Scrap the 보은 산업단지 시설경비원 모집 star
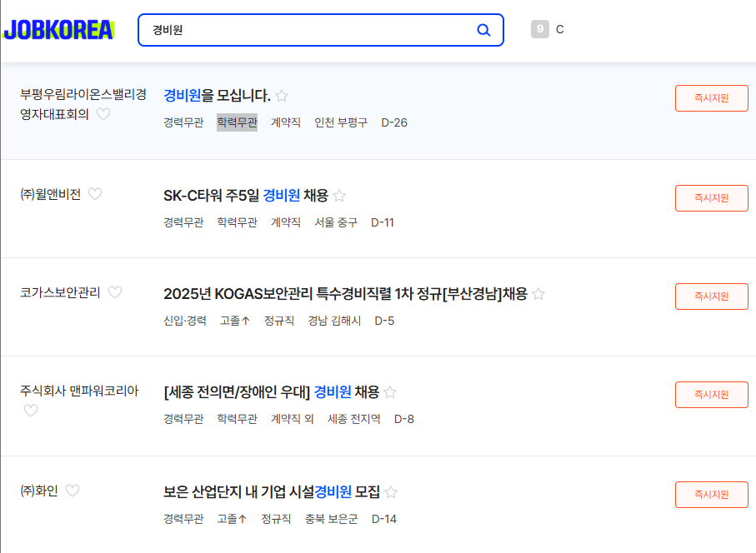 click(x=391, y=492)
